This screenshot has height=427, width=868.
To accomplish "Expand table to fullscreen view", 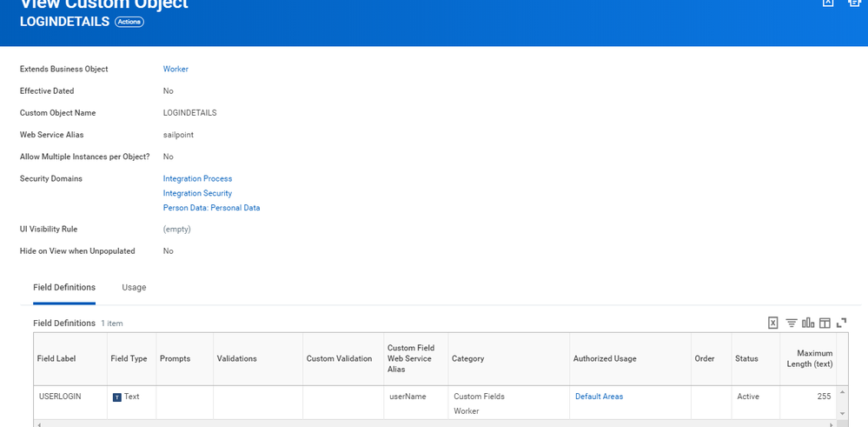I will click(841, 323).
